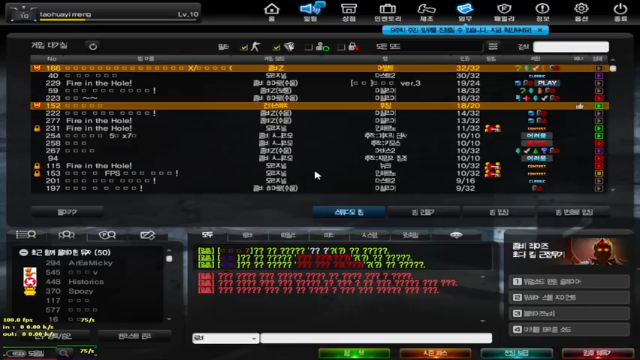The image size is (640, 360).
Task: Switch to the friends group tab
Action: pos(66,235)
